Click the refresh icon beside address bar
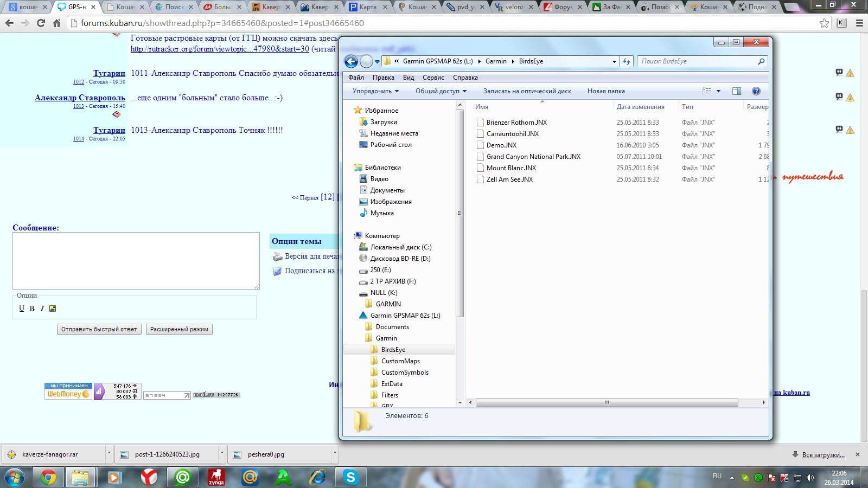Image resolution: width=868 pixels, height=488 pixels. point(627,61)
